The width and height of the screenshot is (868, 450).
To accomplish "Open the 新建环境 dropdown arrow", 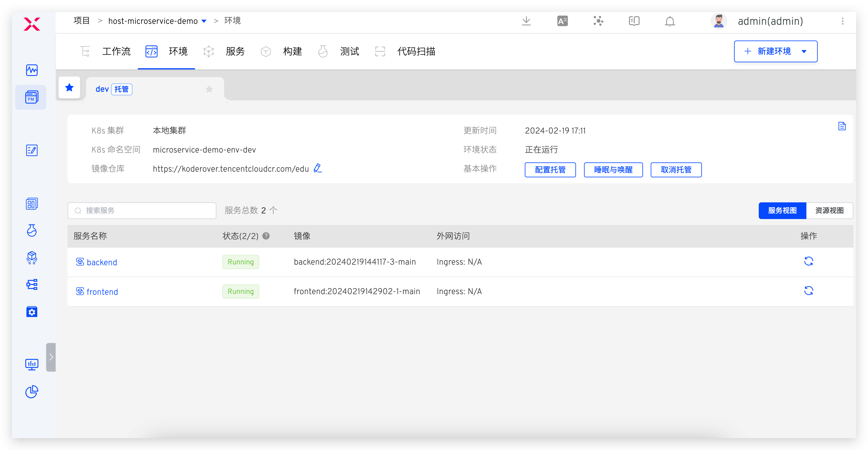I will 805,51.
